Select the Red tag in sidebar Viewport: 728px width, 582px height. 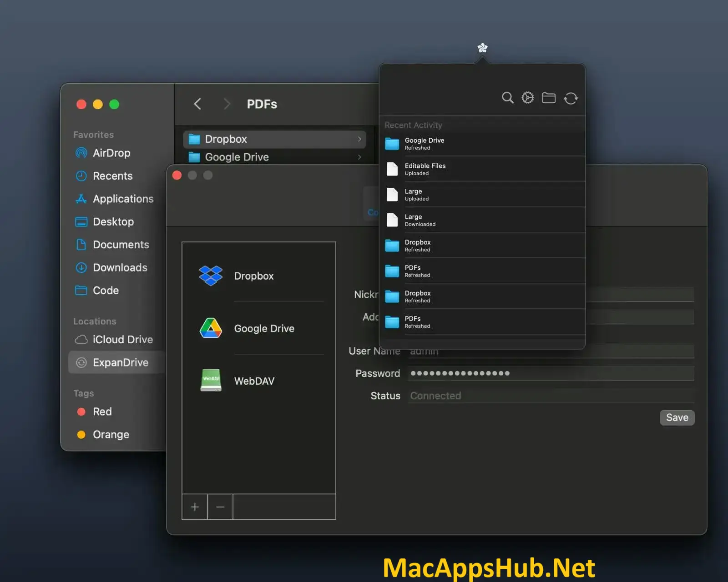102,411
